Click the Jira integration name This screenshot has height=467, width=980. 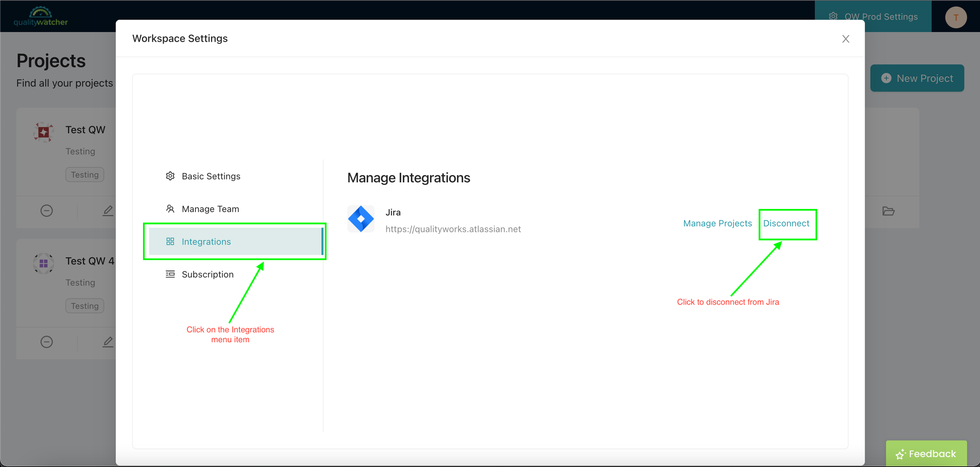click(393, 213)
